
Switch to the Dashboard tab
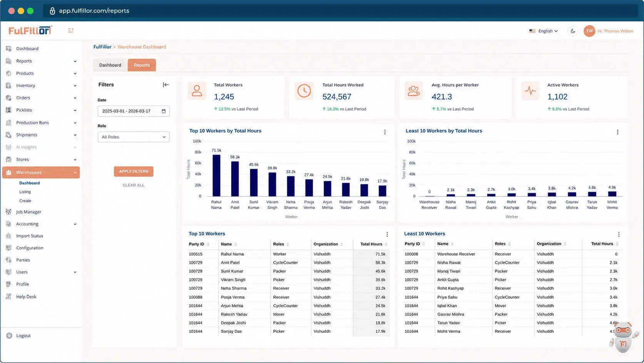click(x=110, y=65)
